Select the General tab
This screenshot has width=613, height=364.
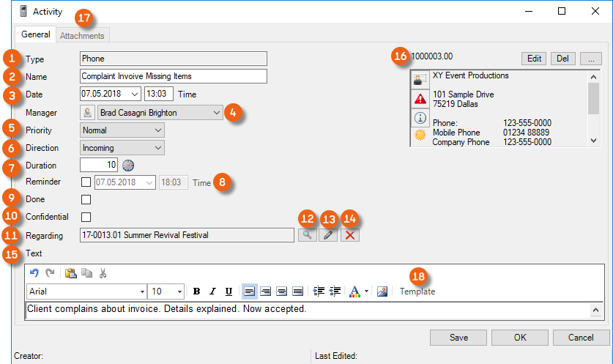click(35, 34)
